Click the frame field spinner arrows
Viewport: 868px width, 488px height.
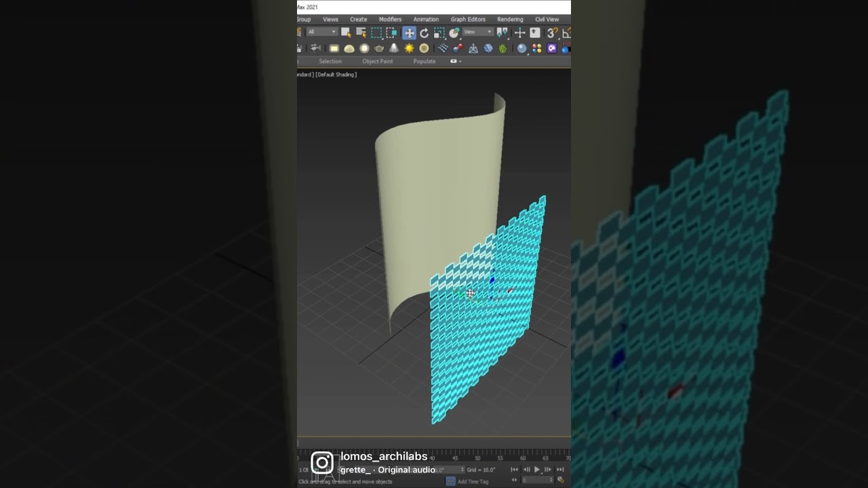tap(553, 480)
